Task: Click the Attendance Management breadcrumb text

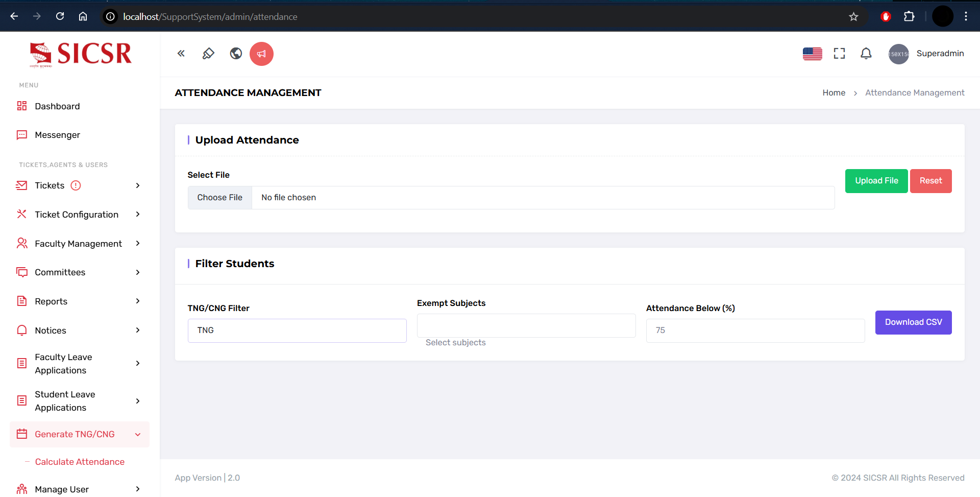Action: click(x=915, y=92)
